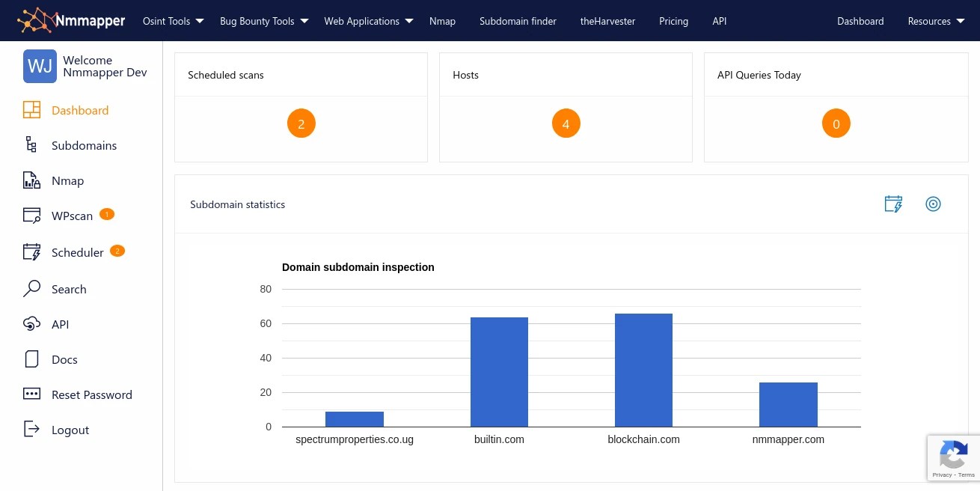Click the Logout sidebar link
Screen dimensions: 980x491
(70, 430)
